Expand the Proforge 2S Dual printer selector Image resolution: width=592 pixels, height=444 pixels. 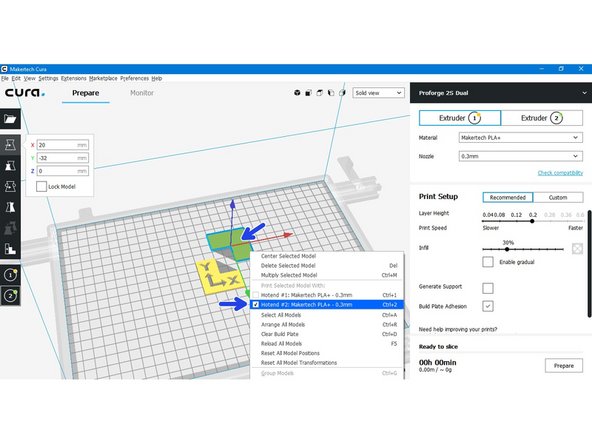pyautogui.click(x=501, y=93)
